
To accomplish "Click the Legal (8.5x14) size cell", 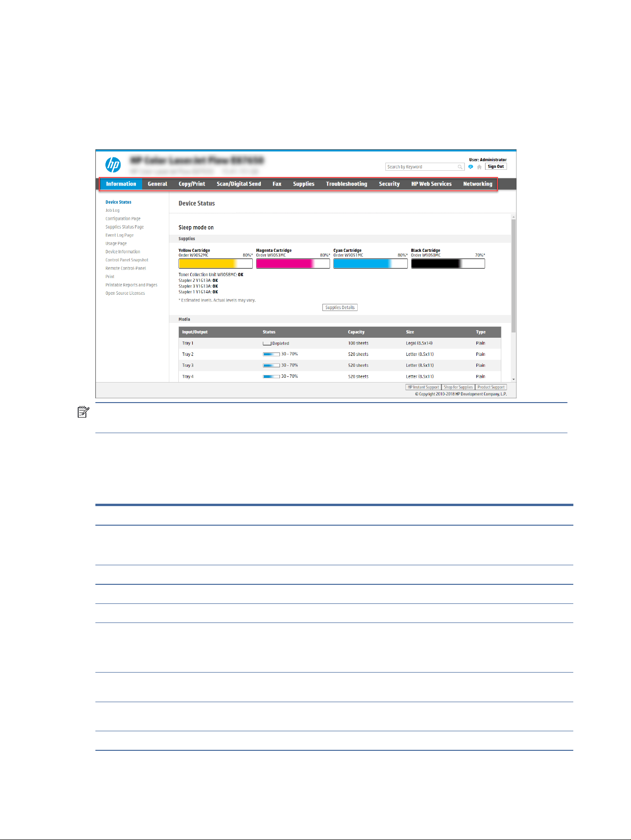I will click(419, 343).
